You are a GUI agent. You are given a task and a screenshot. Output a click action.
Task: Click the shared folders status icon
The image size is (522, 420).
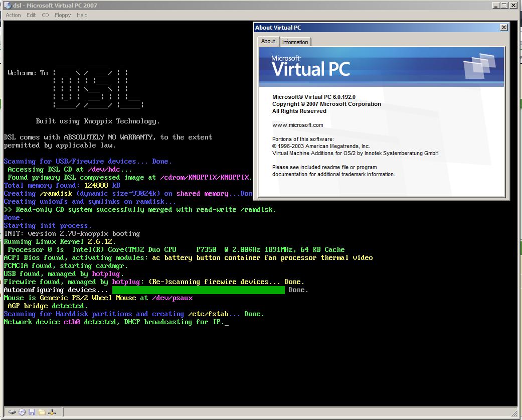tap(42, 412)
